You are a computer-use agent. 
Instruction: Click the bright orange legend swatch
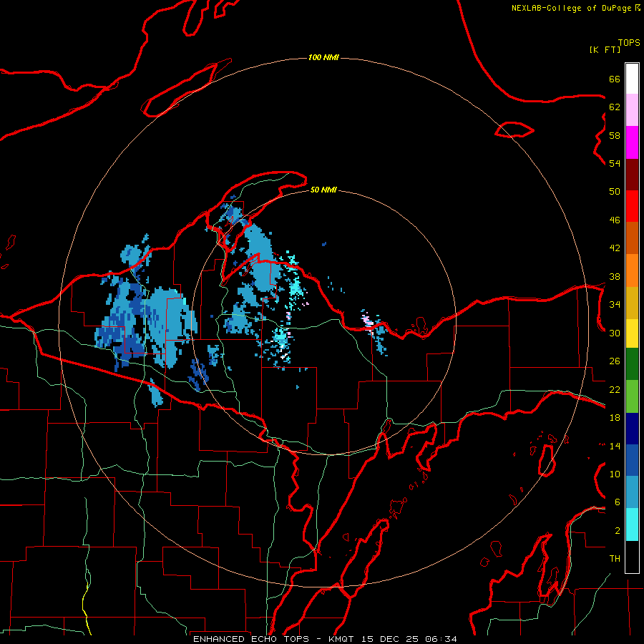pos(632,270)
